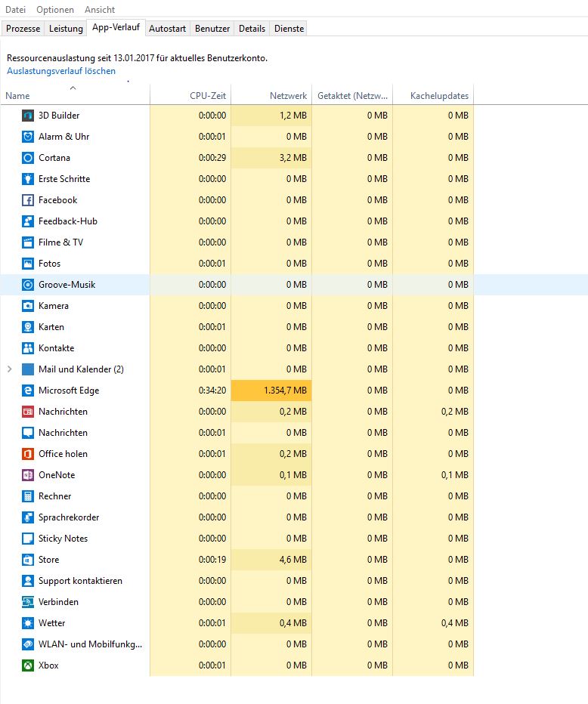Select the green Xbox icon
The width and height of the screenshot is (588, 704).
(28, 665)
